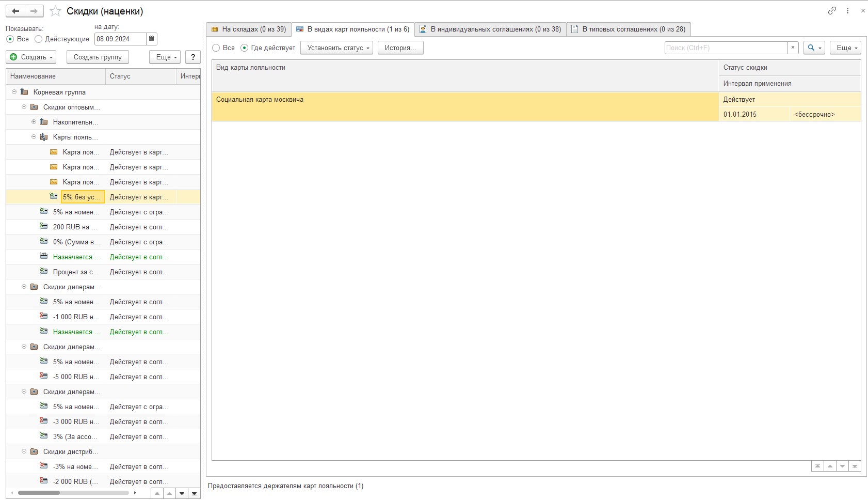Open the 'Установить статус' dropdown
This screenshot has width=868, height=500.
click(x=338, y=48)
